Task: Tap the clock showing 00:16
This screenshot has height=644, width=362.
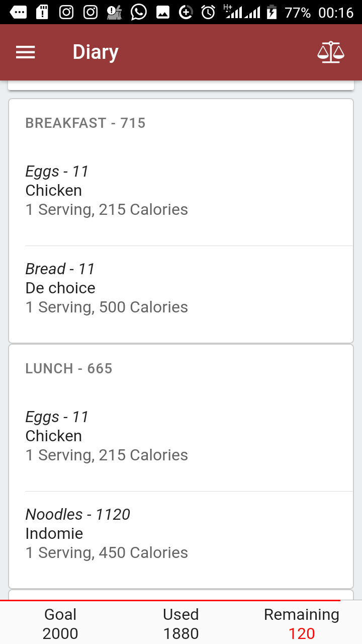Action: (336, 12)
